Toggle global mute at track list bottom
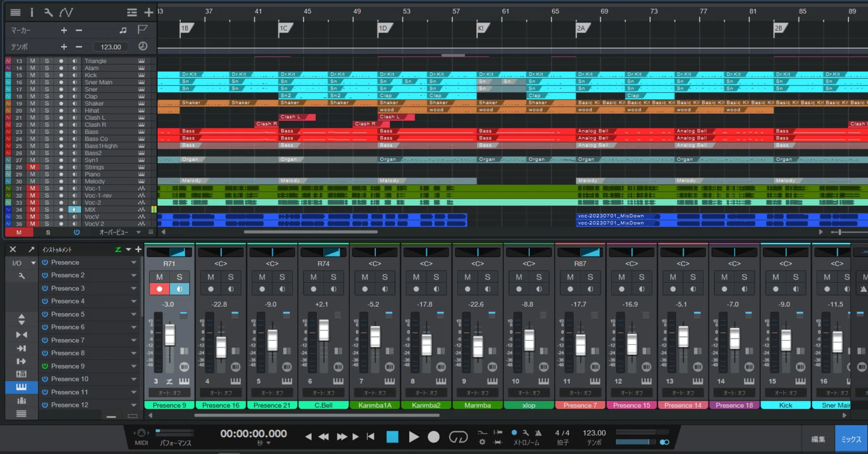The image size is (868, 454). click(19, 232)
